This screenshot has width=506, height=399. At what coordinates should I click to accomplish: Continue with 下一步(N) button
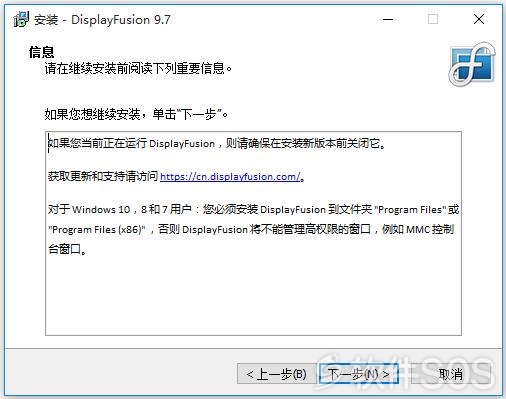359,374
